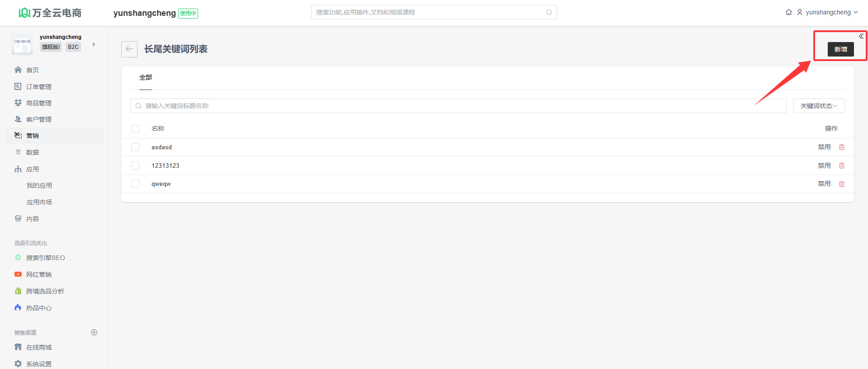
Task: Delete the asdasd keyword via trash icon
Action: pos(842,147)
